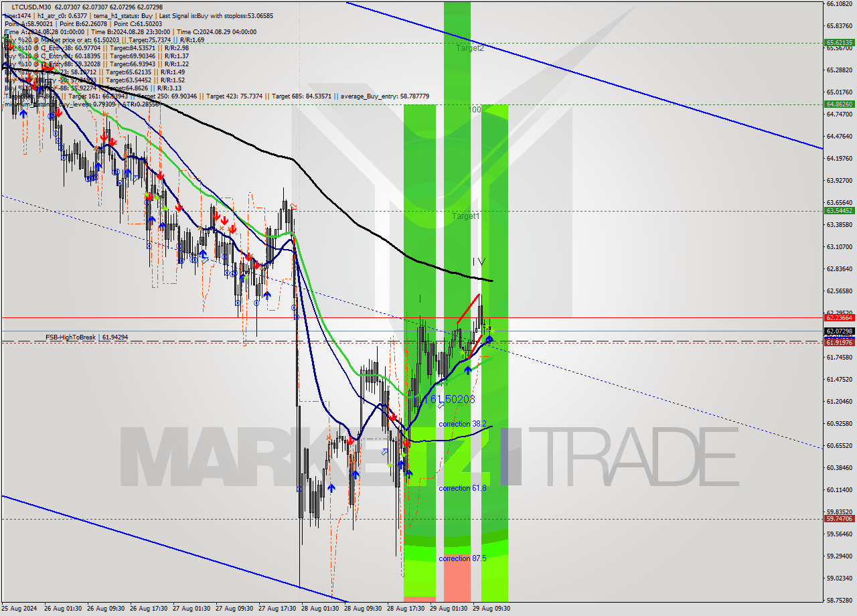Viewport: 857px width, 616px height.
Task: Select the 'Last Signal is:Buy with stoploss:53.06585' text
Action: point(216,15)
